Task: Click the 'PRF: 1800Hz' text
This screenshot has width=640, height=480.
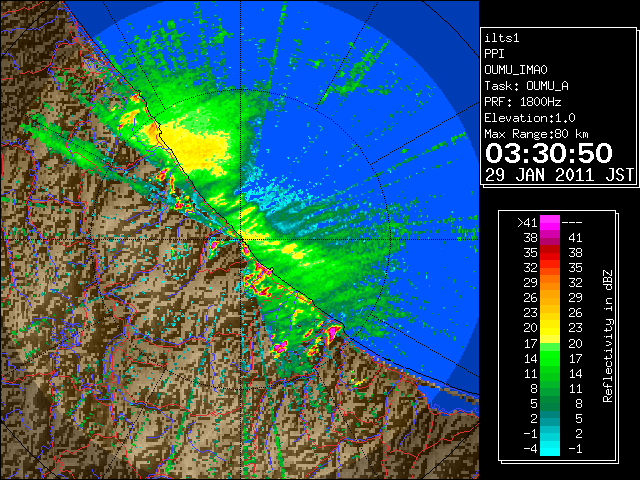Action: (523, 102)
